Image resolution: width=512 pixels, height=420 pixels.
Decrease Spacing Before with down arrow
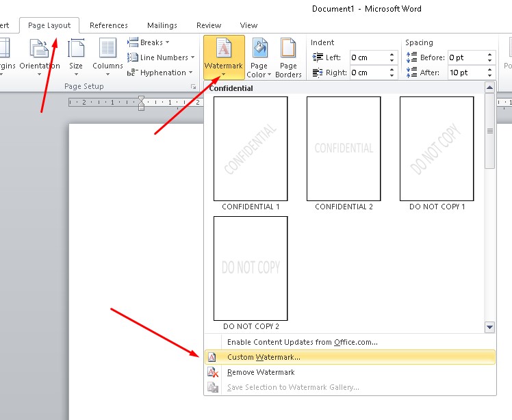tap(490, 61)
